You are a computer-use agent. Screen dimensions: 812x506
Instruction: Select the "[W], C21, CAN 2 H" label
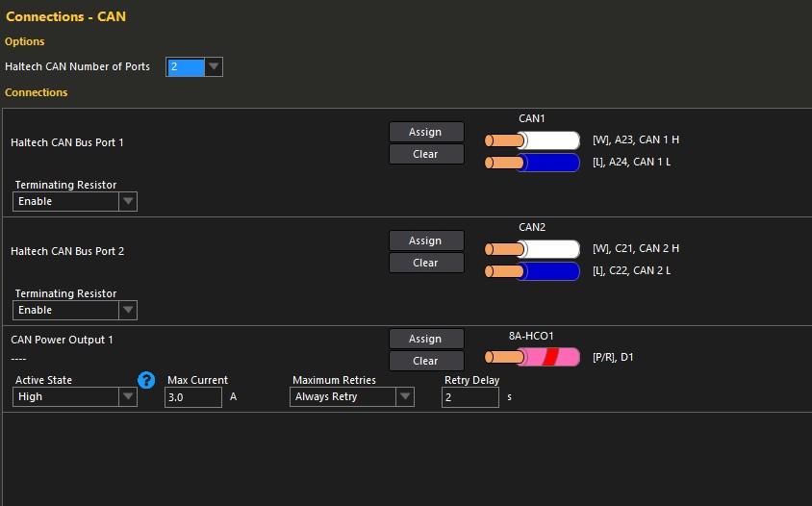(x=636, y=248)
